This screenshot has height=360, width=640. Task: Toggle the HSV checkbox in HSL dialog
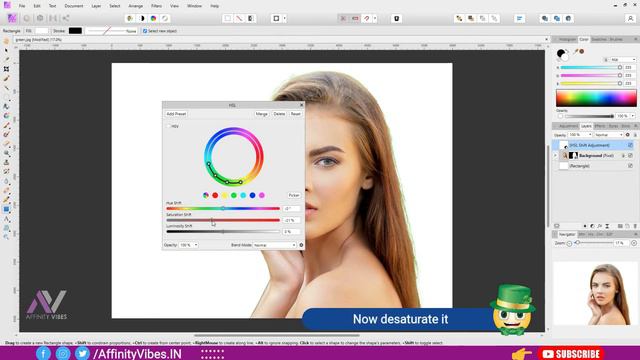tap(168, 127)
